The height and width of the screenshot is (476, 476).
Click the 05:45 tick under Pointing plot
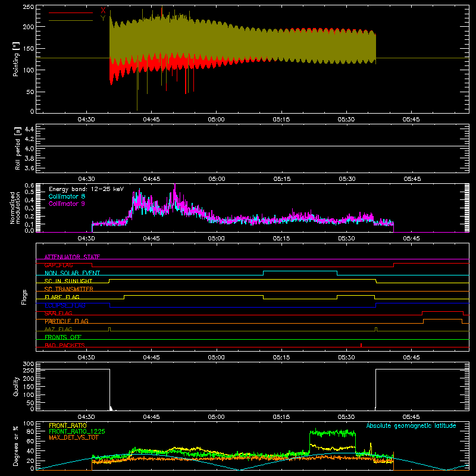click(x=411, y=120)
